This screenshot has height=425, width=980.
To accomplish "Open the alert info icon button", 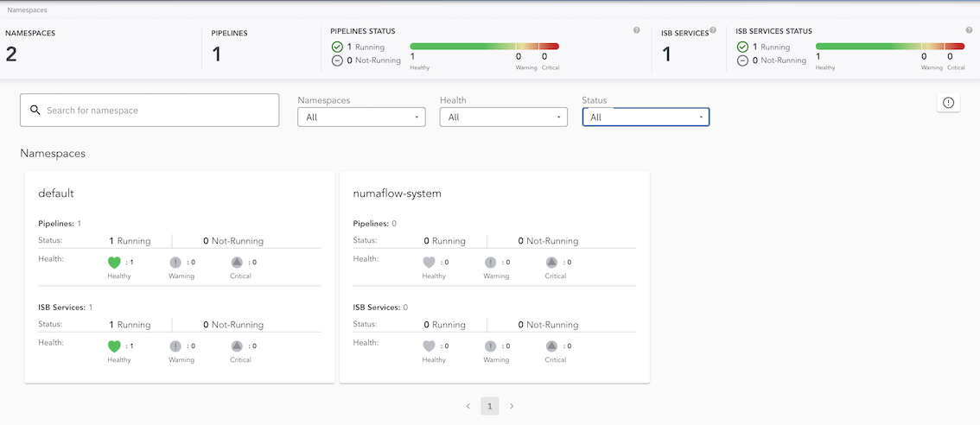I will (x=948, y=103).
